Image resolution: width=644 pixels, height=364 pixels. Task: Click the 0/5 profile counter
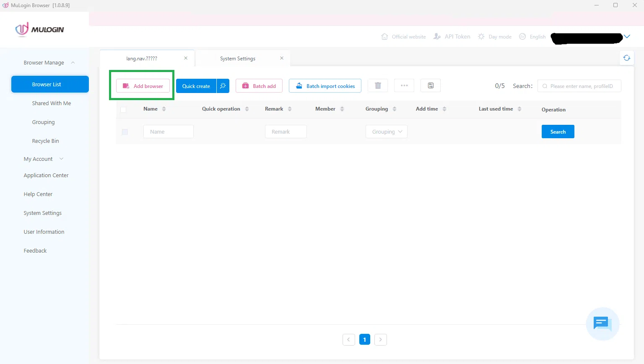click(500, 86)
